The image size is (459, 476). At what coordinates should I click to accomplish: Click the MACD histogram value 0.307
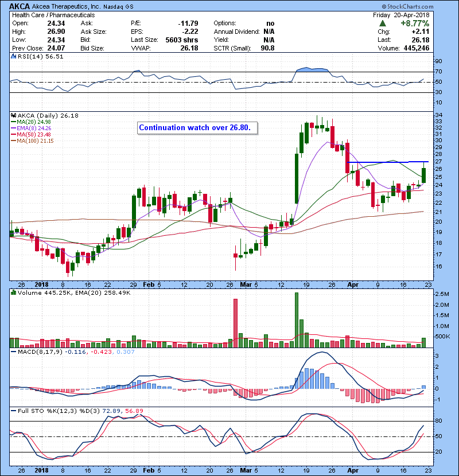[126, 352]
